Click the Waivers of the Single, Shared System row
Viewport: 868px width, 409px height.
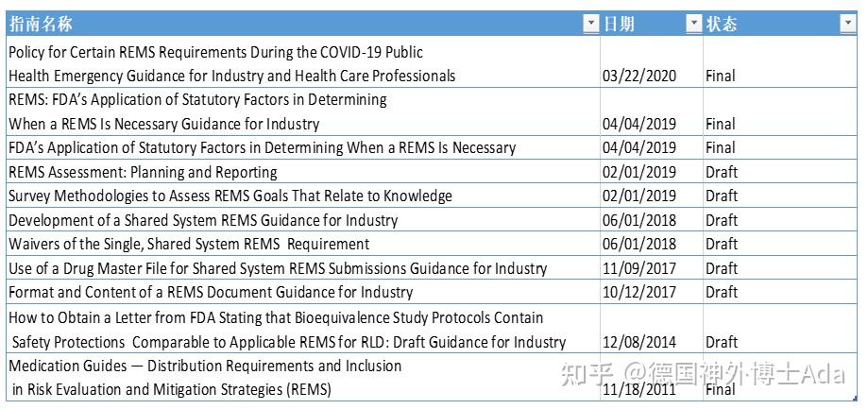coord(189,244)
